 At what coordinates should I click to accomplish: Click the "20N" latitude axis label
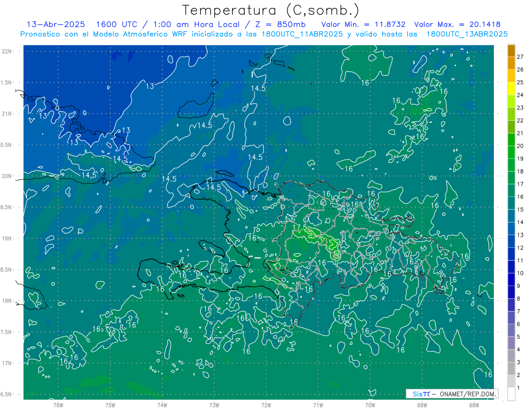7,176
